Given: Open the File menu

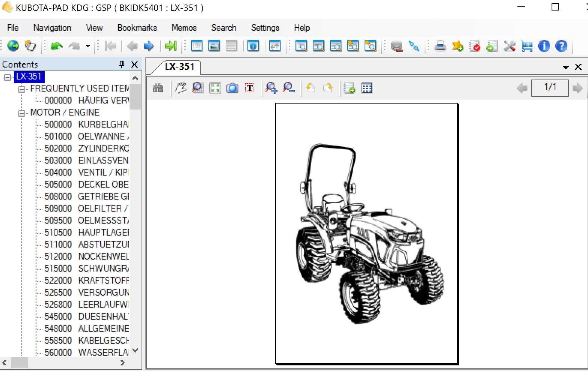Looking at the screenshot, I should point(13,28).
